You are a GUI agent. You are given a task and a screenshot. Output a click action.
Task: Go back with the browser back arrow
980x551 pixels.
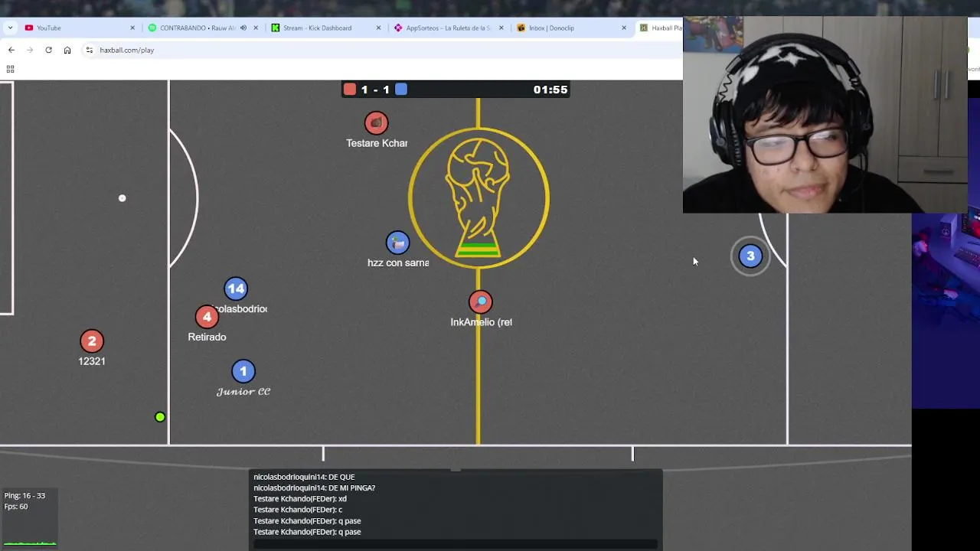[11, 50]
